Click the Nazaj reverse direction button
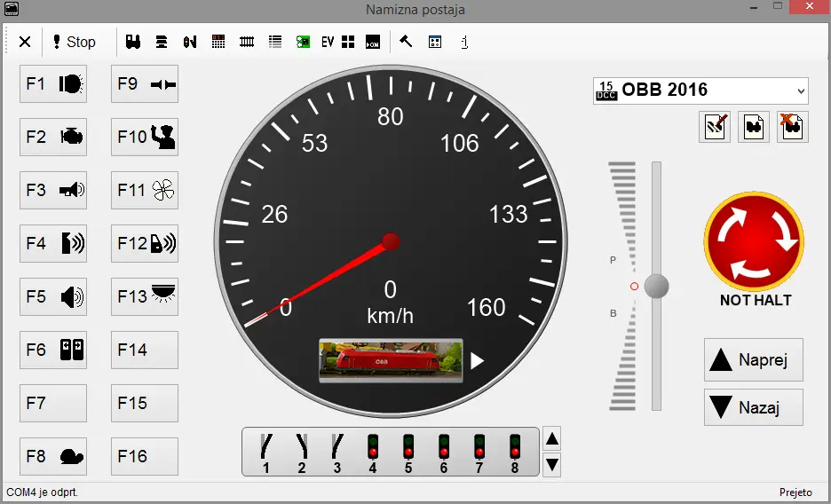Image resolution: width=831 pixels, height=504 pixels. point(753,408)
